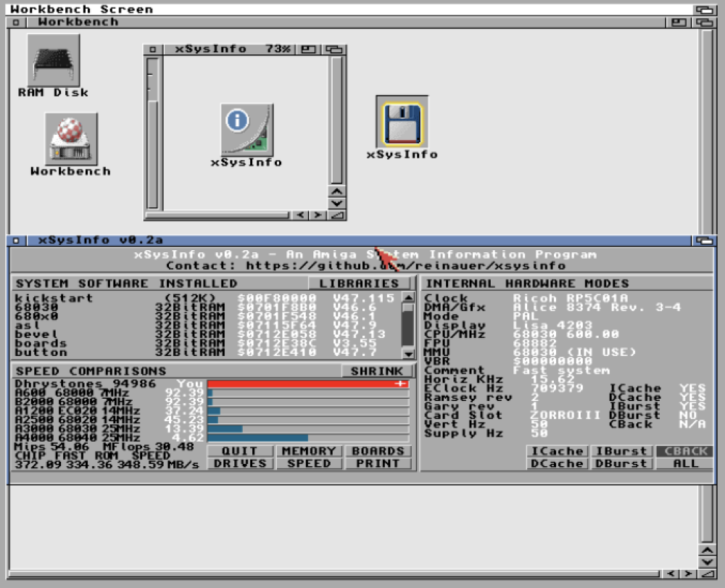Toggle the DBurst button
The width and height of the screenshot is (725, 588).
tap(621, 464)
